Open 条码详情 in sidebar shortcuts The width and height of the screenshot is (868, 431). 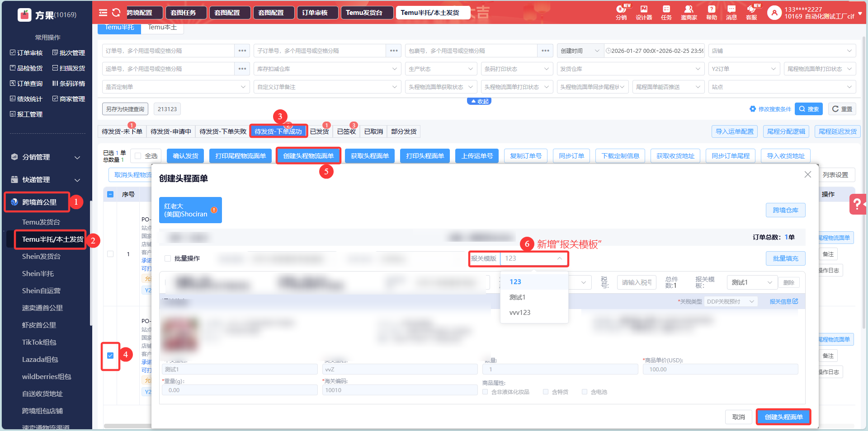pos(69,84)
